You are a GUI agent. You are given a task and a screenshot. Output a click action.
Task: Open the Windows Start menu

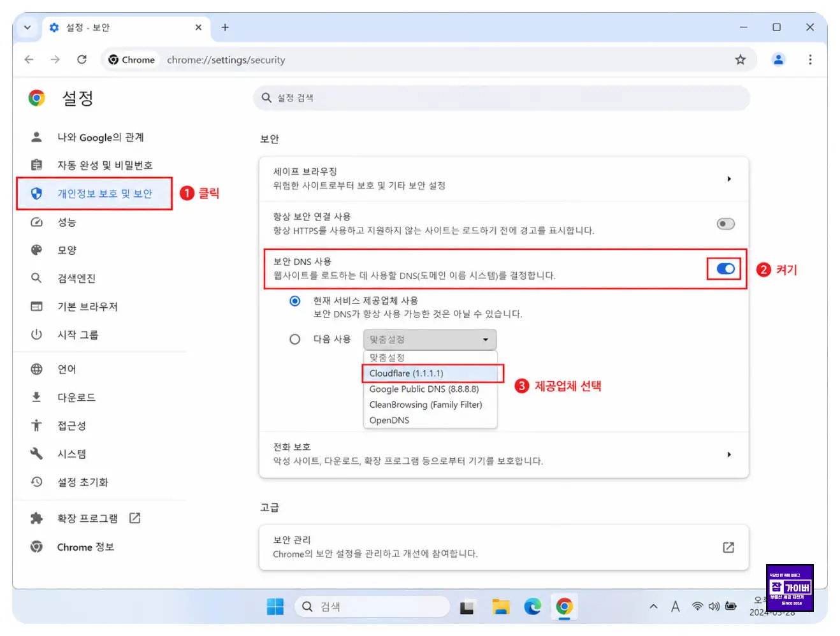coord(275,607)
